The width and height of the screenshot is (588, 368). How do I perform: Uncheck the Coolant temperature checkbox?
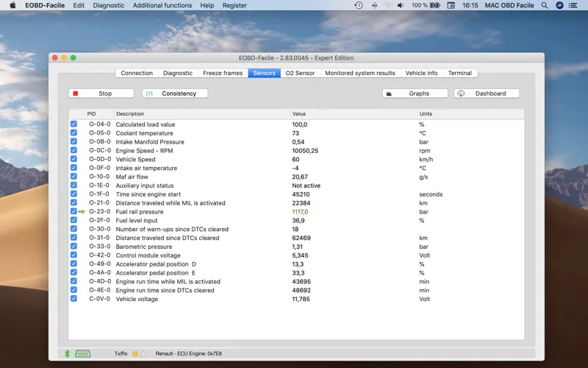coord(73,132)
